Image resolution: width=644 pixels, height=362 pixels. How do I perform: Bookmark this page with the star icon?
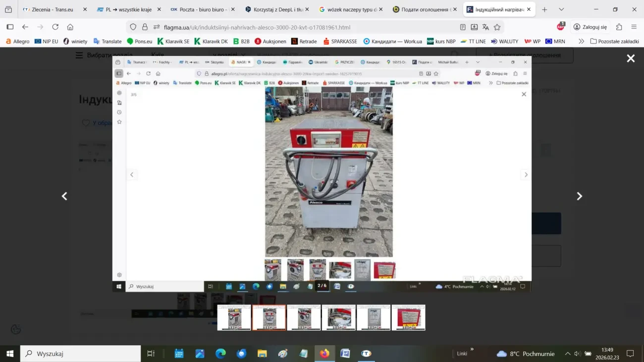click(497, 27)
